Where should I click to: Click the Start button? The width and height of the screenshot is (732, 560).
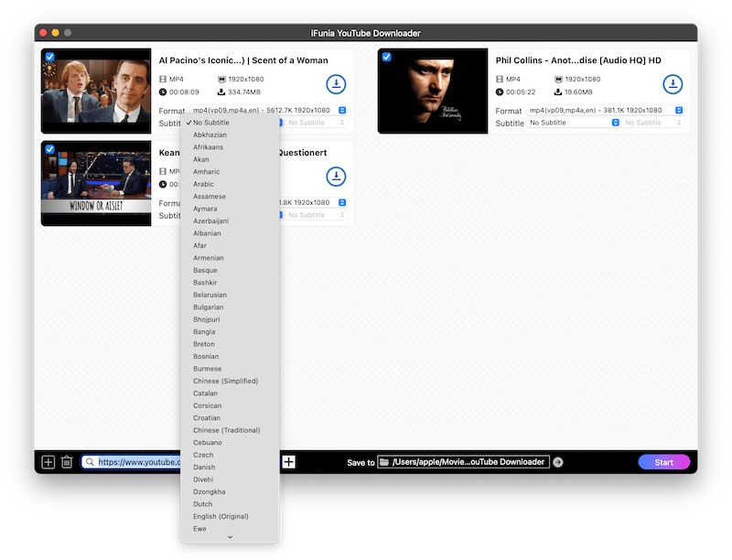[x=663, y=462]
